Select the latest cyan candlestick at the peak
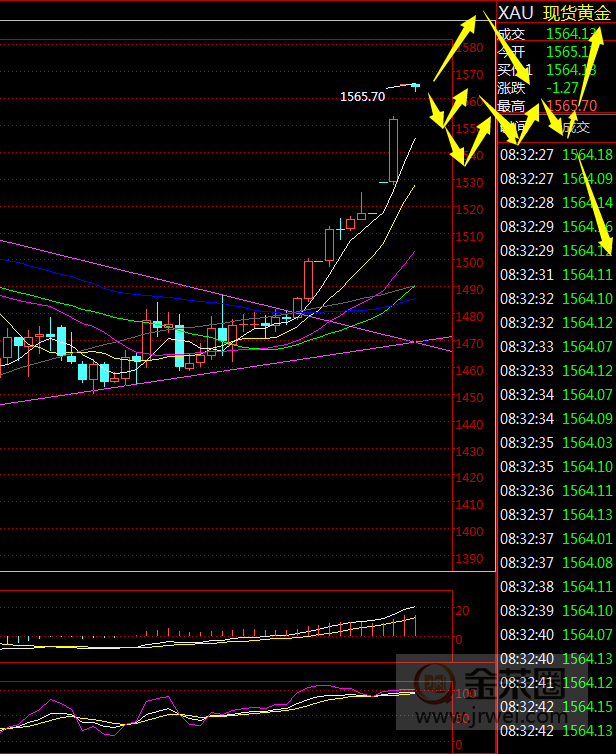 coord(416,87)
